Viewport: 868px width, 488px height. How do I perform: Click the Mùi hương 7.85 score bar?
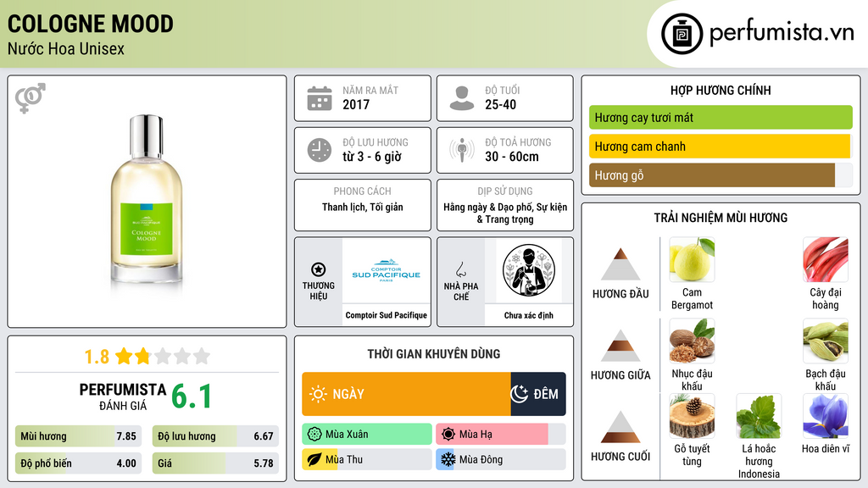click(x=78, y=436)
